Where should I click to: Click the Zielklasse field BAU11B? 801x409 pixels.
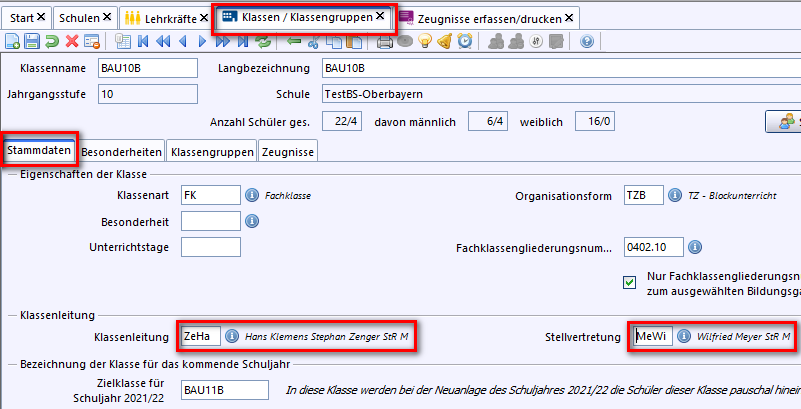click(225, 390)
